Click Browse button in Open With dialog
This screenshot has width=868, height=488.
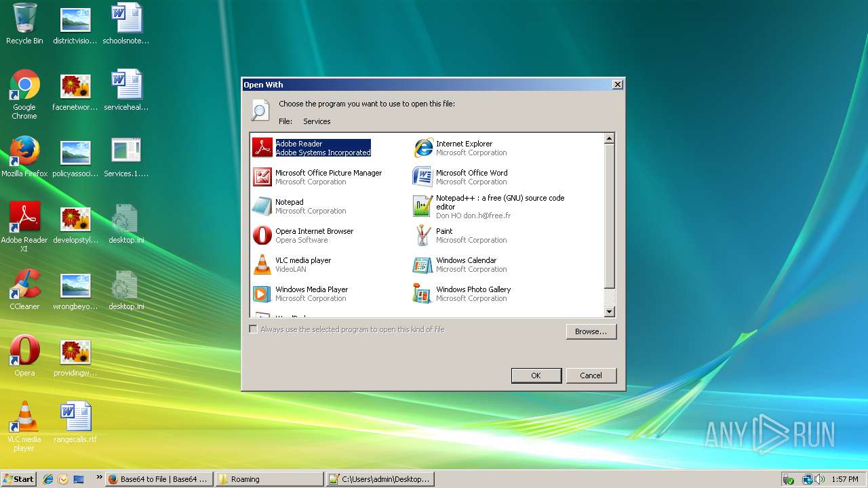(x=591, y=331)
